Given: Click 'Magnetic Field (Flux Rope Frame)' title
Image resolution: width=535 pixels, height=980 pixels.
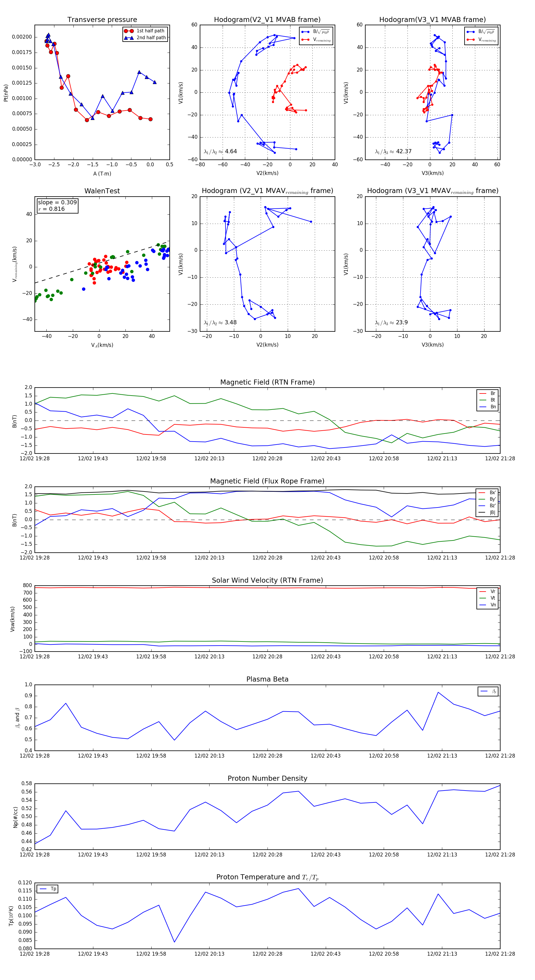Looking at the screenshot, I should point(267,481).
